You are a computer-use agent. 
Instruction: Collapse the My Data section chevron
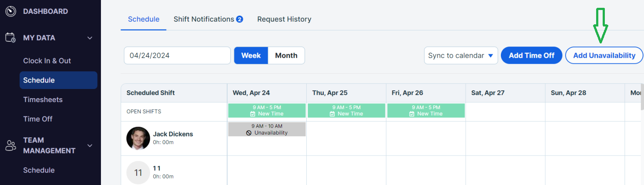tap(90, 38)
